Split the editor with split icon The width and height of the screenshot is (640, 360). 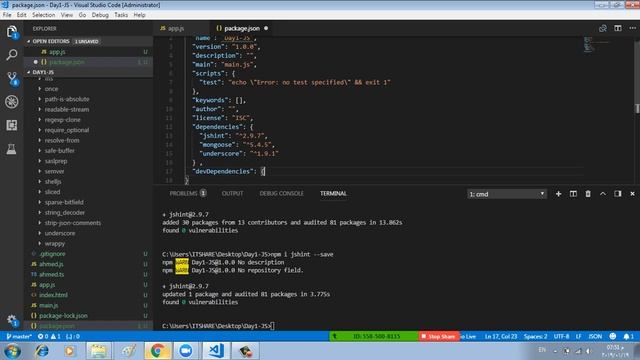tap(618, 28)
